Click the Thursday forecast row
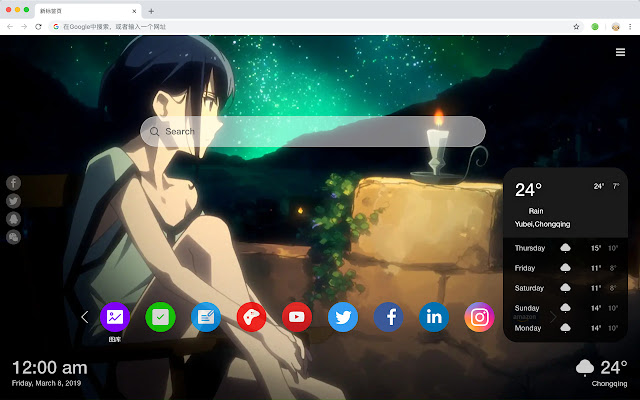This screenshot has height=400, width=640. 565,248
